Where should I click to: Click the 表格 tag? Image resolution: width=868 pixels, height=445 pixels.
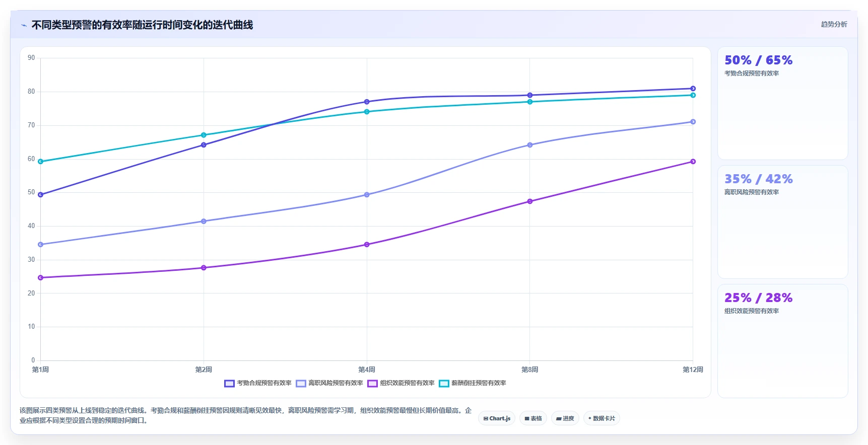533,418
